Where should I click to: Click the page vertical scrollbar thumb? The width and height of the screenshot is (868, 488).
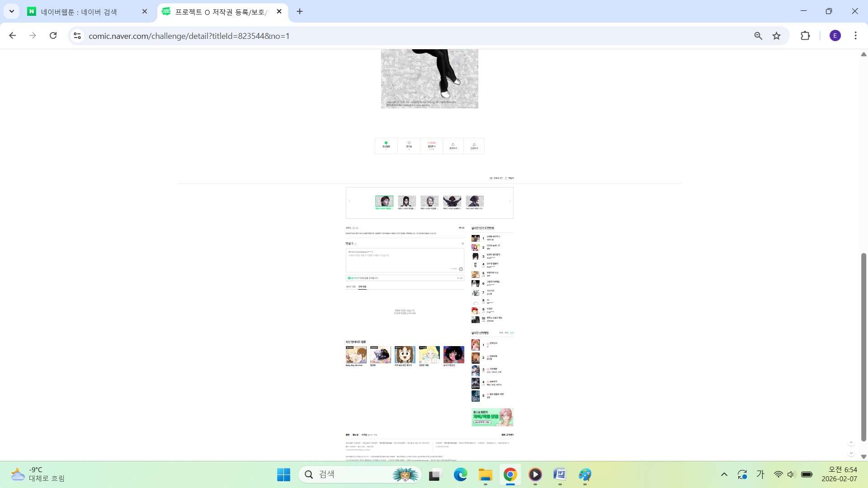click(x=863, y=347)
